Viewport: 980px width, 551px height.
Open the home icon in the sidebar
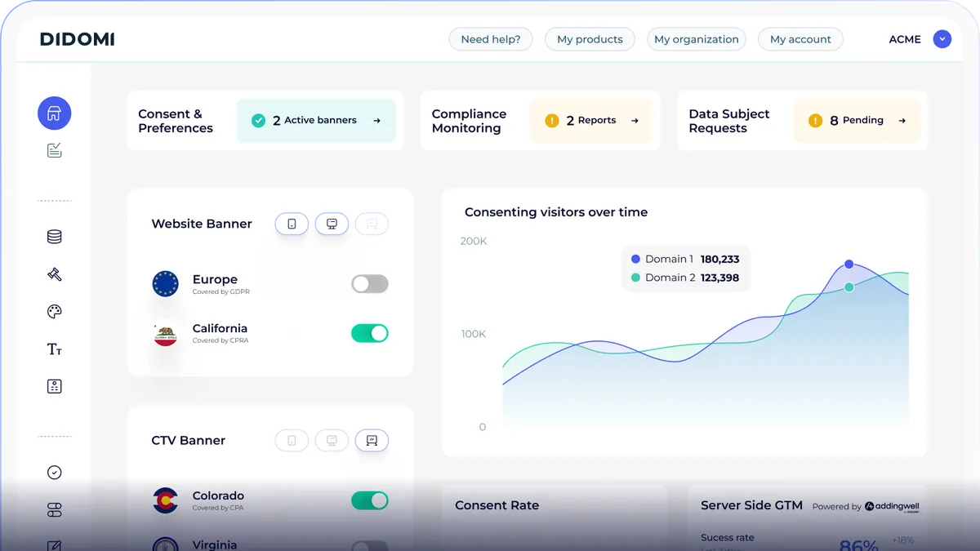pos(54,113)
